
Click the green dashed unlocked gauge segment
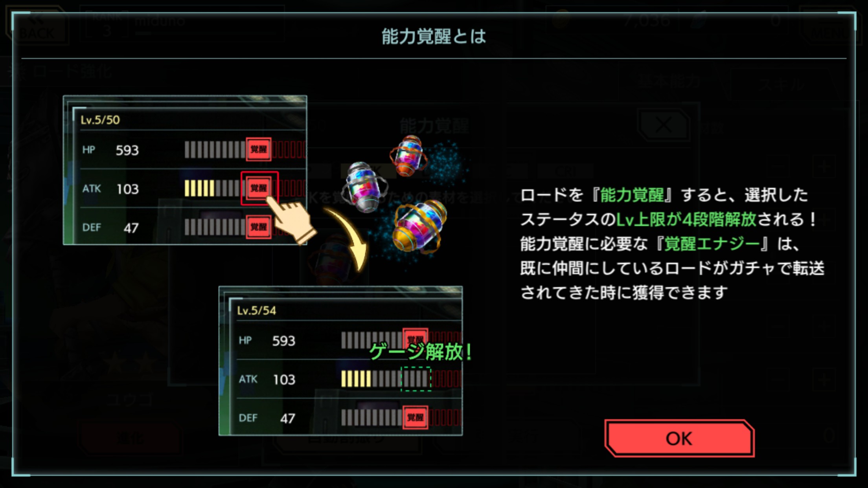pos(416,379)
